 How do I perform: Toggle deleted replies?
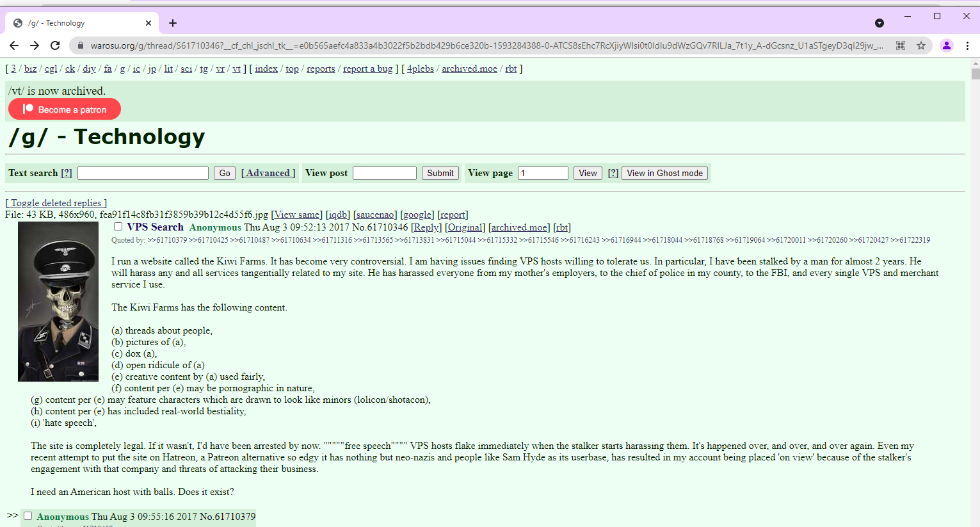[56, 203]
